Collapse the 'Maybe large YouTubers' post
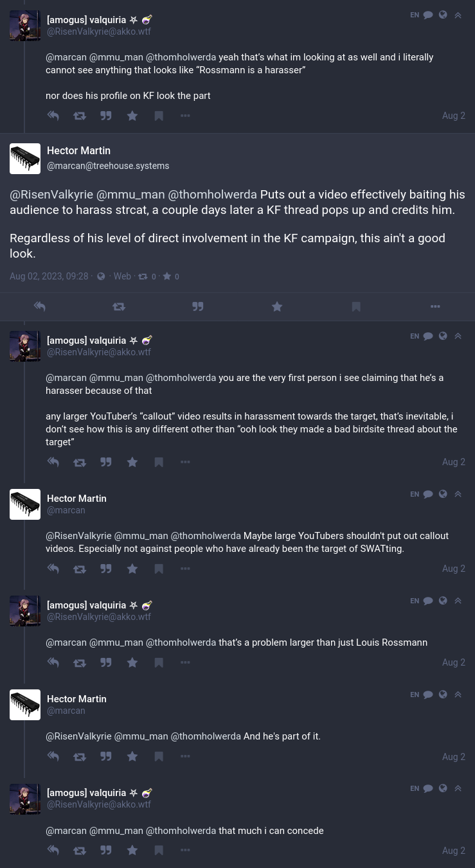475x868 pixels. 458,494
